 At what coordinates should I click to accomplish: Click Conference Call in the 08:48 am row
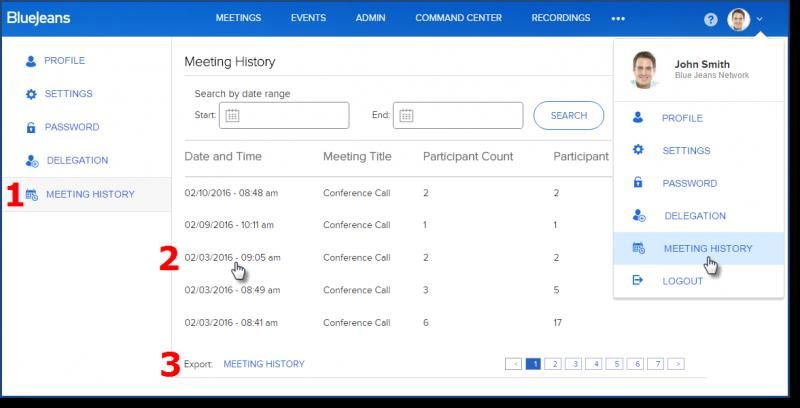[357, 193]
